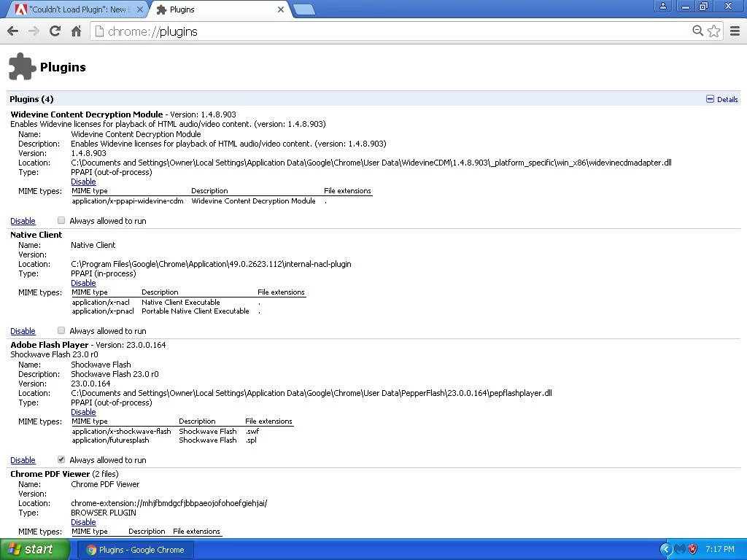Toggle Always allowed to run for Widevine
The image size is (747, 560).
pyautogui.click(x=61, y=220)
